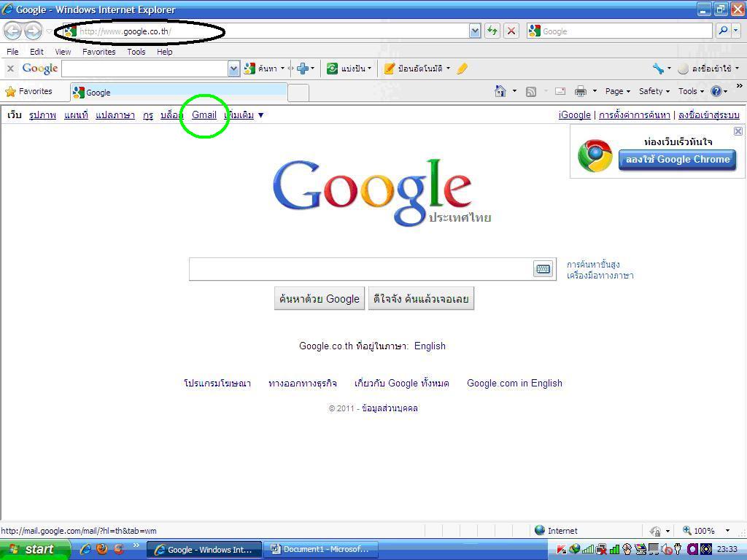
Task: Open the Safety menu dropdown
Action: (654, 91)
